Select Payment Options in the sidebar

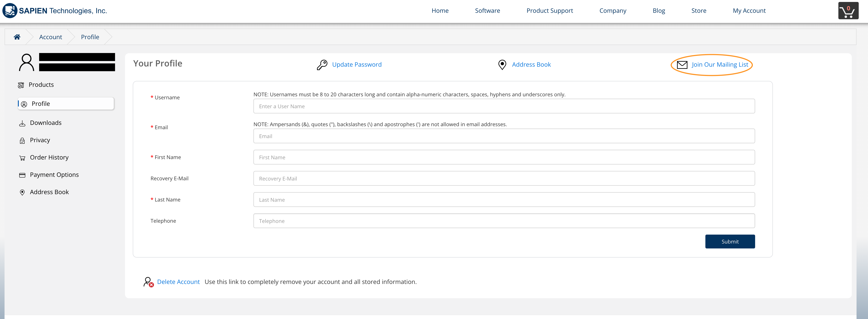click(54, 175)
